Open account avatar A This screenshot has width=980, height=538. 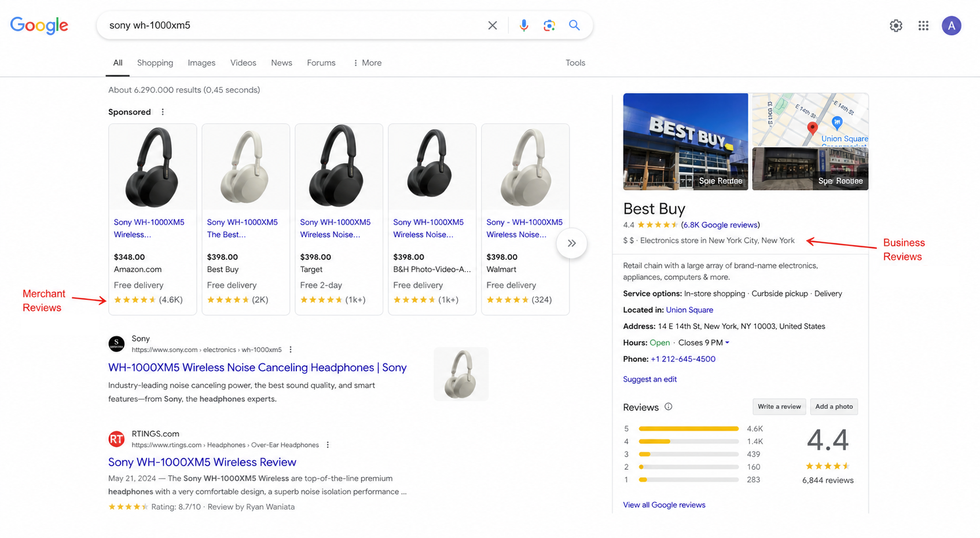click(951, 25)
